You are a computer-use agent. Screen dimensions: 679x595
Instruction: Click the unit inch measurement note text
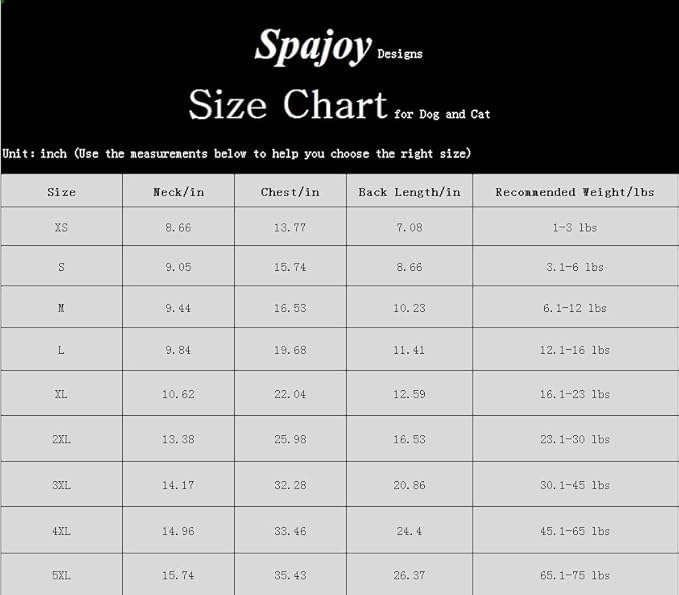pyautogui.click(x=237, y=154)
